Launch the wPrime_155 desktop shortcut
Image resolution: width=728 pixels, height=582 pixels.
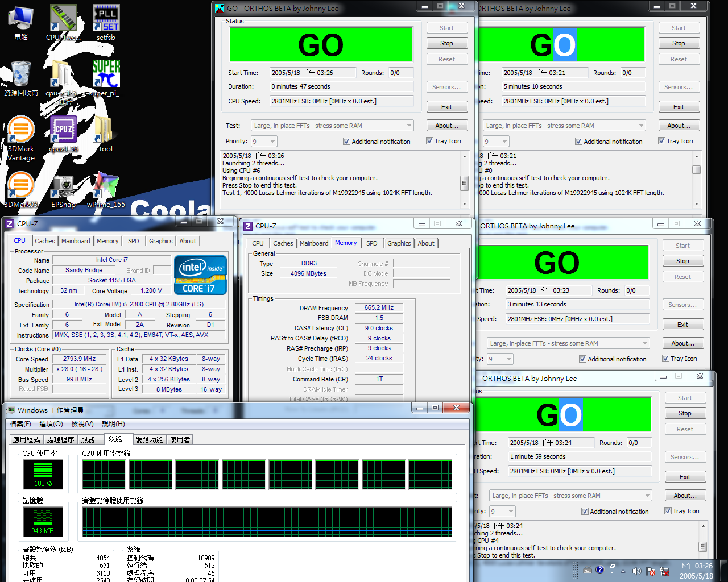106,190
